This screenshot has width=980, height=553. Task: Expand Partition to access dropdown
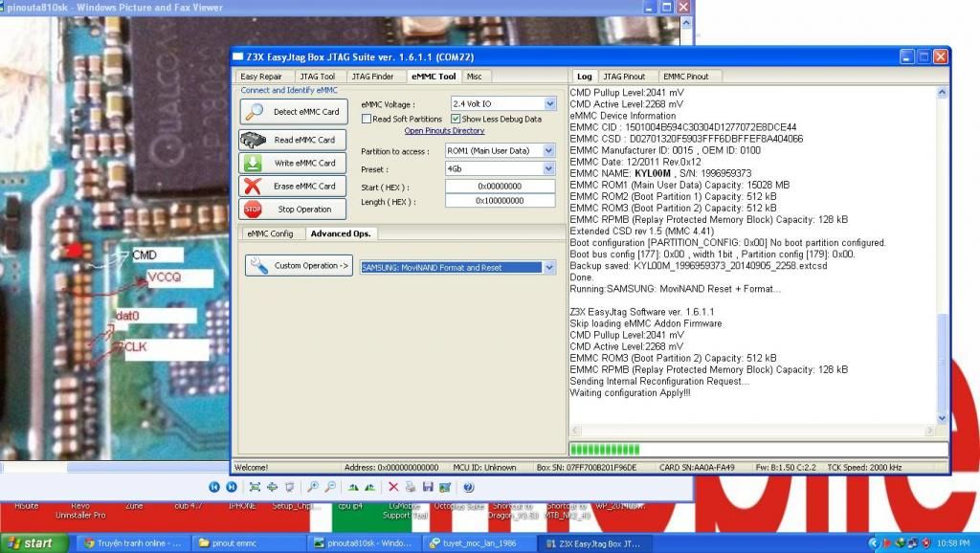(548, 150)
